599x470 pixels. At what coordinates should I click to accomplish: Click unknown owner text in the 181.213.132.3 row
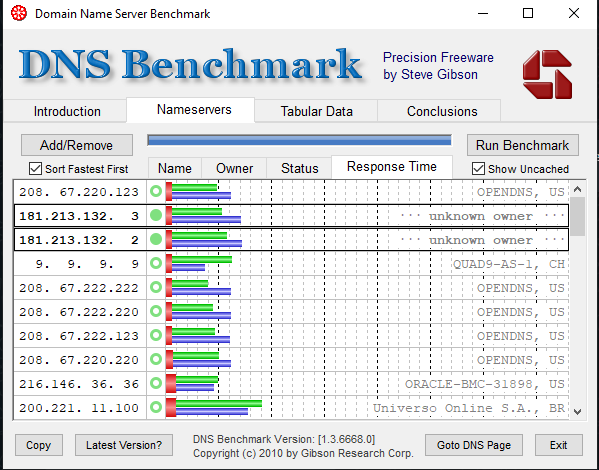click(481, 216)
